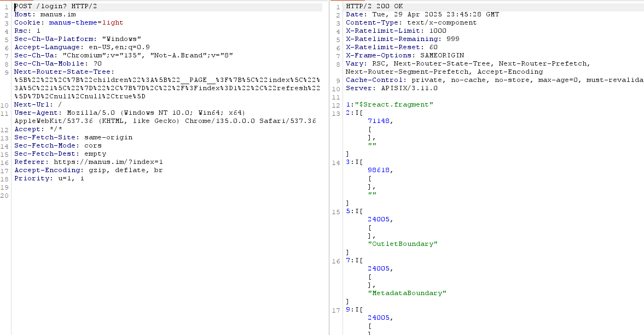Click the request "Accept-Encoding: gzip, deflate, br" header

[x=88, y=170]
